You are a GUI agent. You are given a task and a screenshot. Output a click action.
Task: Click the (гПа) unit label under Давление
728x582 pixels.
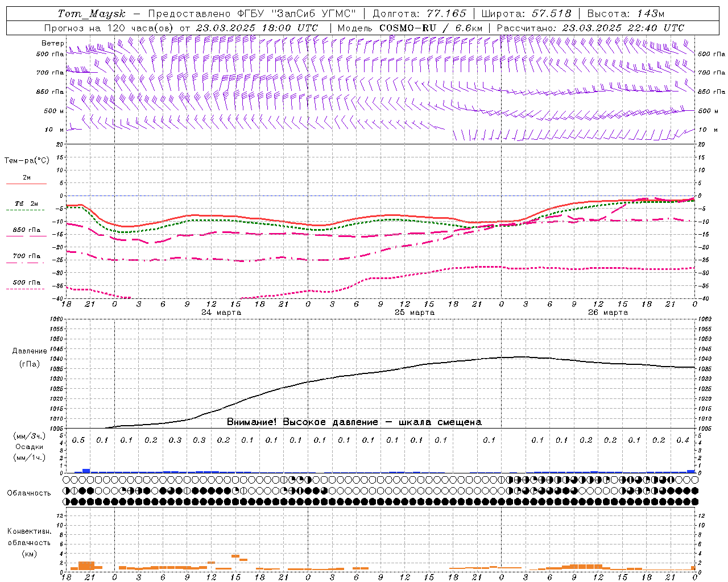pos(29,364)
